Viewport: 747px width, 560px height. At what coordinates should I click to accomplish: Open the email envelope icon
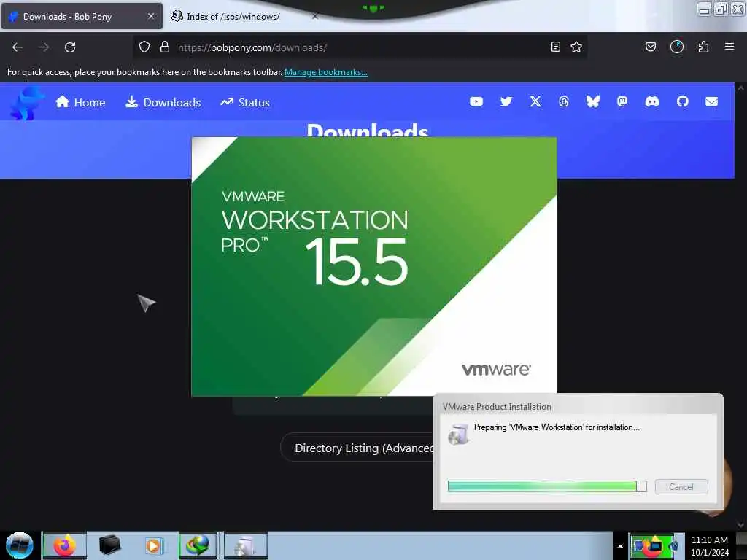[712, 101]
